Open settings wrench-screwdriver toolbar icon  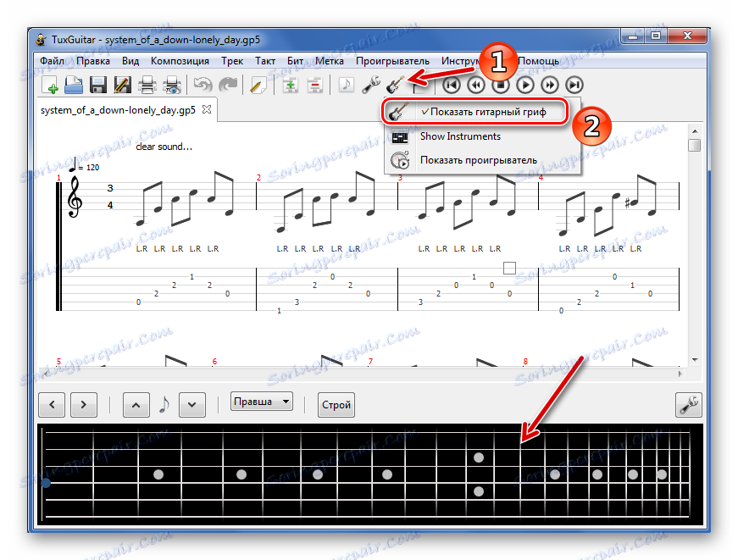tap(371, 86)
